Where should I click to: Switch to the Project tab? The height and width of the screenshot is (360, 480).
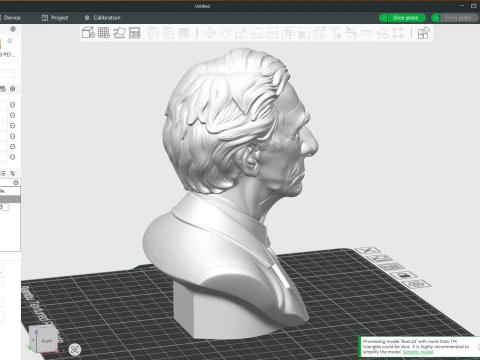[x=55, y=18]
